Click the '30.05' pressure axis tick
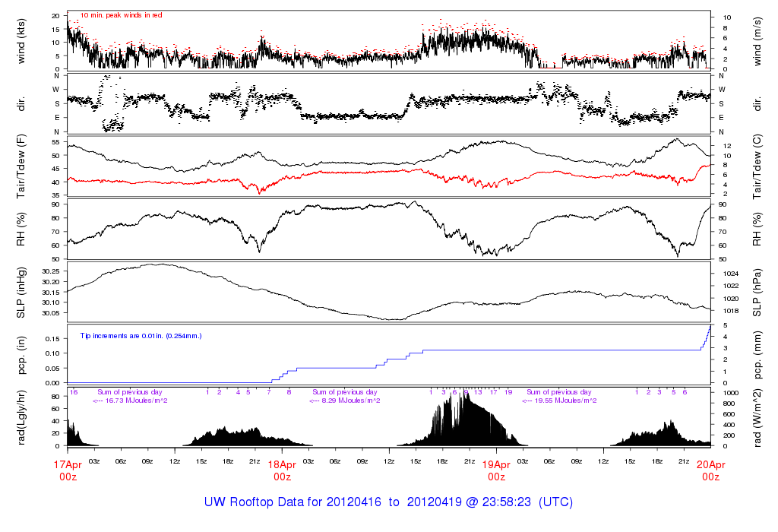This screenshot has width=778, height=532. pos(51,313)
